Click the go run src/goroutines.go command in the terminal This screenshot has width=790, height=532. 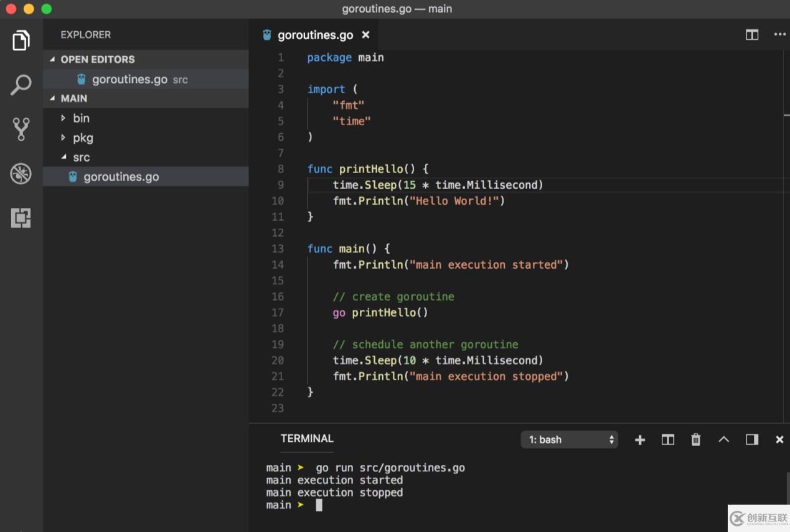390,467
